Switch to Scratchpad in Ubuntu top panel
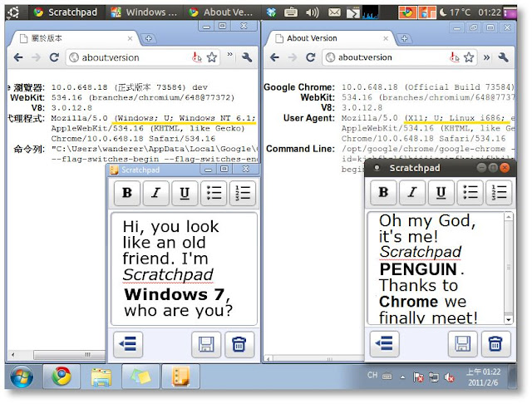 pos(66,12)
